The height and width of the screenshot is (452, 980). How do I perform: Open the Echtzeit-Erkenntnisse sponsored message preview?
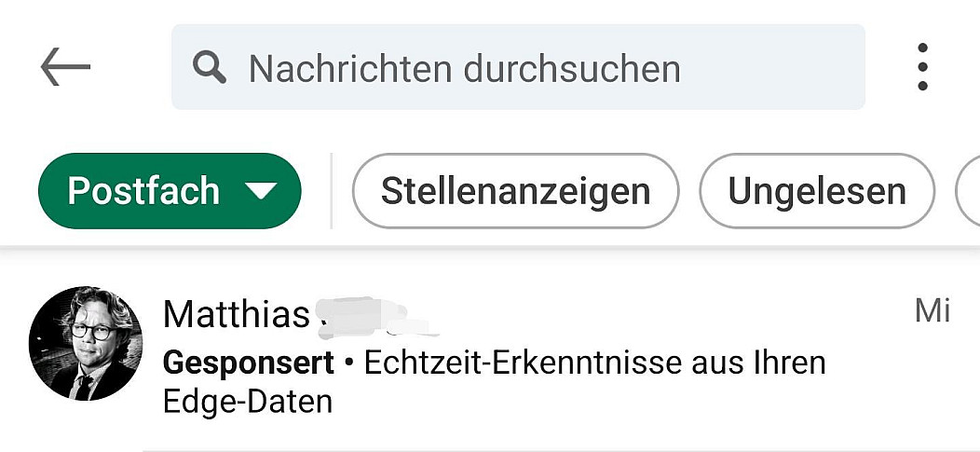coord(594,363)
